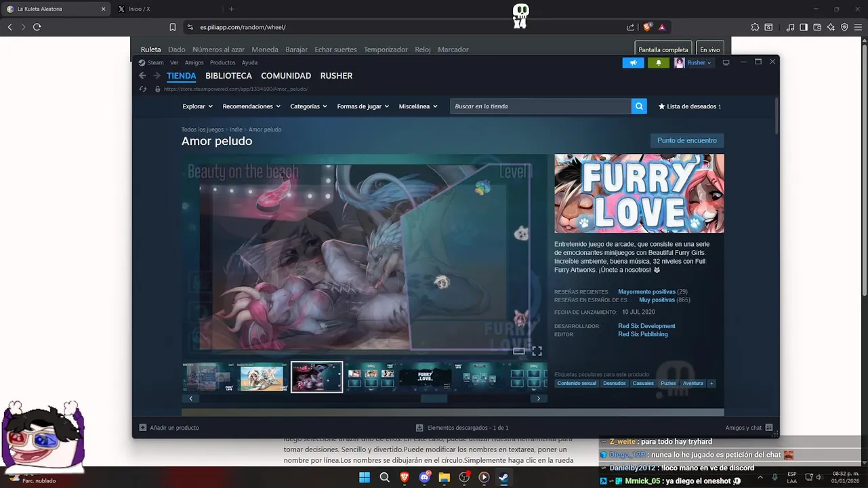Click the share page icon in address bar

click(x=630, y=27)
